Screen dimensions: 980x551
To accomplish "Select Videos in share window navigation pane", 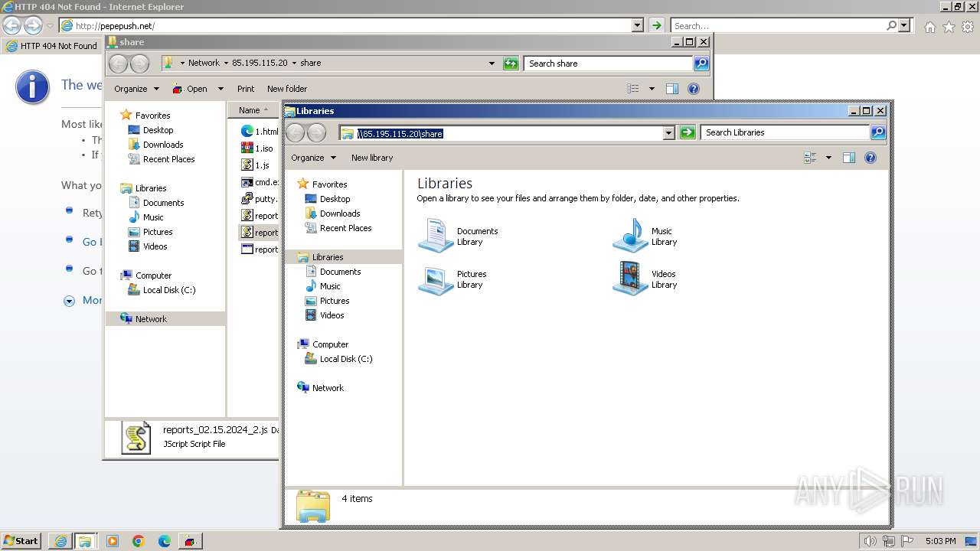I will 155,246.
